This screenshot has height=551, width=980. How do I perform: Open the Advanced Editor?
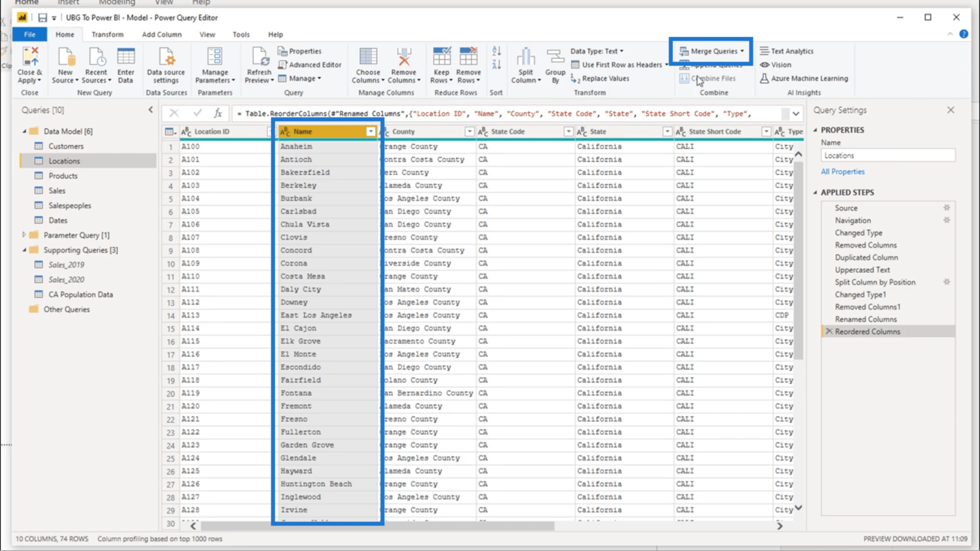click(310, 65)
